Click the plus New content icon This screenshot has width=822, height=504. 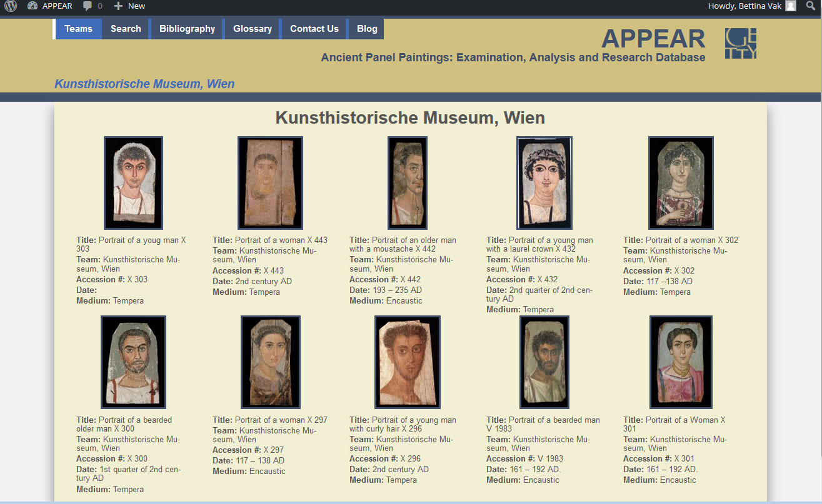(x=118, y=6)
